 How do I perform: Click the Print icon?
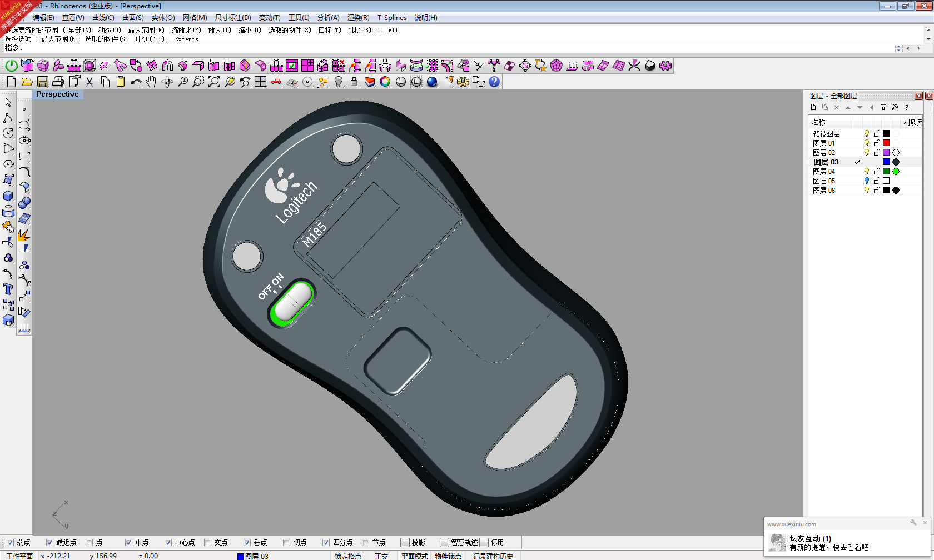[x=58, y=82]
